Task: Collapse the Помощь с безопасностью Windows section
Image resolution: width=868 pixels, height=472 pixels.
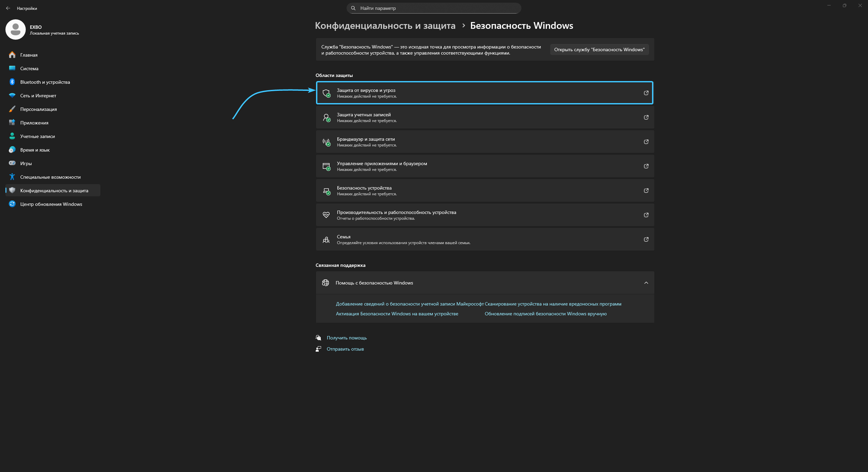Action: click(x=646, y=283)
